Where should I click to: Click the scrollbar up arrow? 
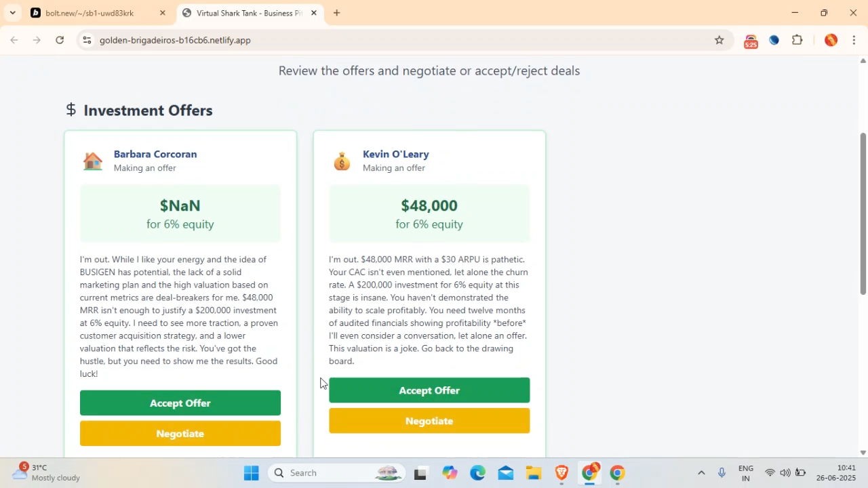tap(863, 61)
